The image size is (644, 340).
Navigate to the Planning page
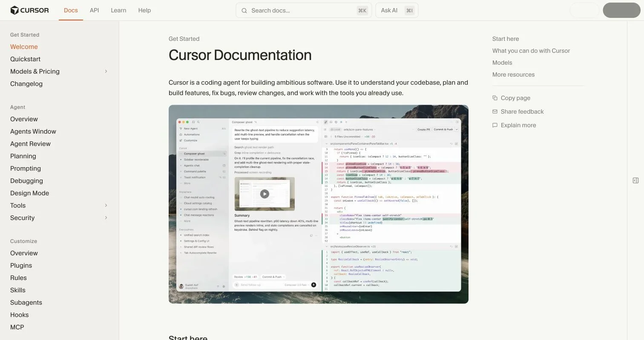(x=23, y=156)
